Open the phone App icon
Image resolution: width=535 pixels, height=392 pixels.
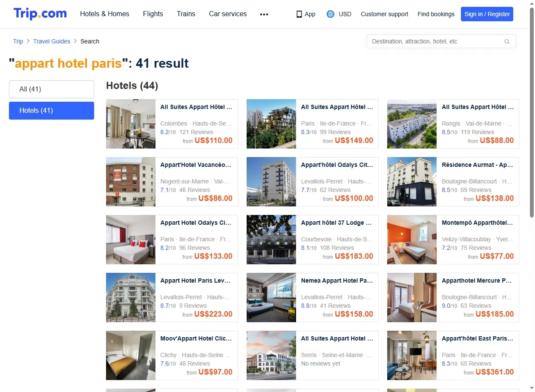(x=299, y=14)
